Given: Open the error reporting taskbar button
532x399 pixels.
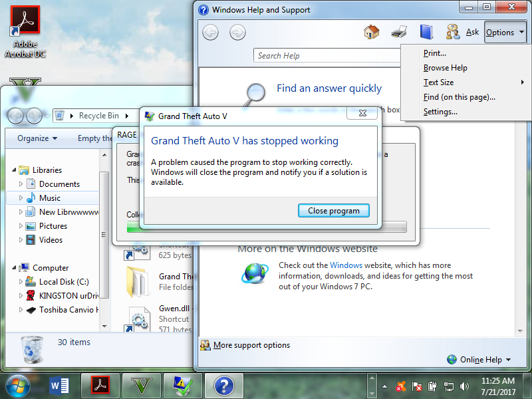Looking at the screenshot, I should pyautogui.click(x=182, y=386).
